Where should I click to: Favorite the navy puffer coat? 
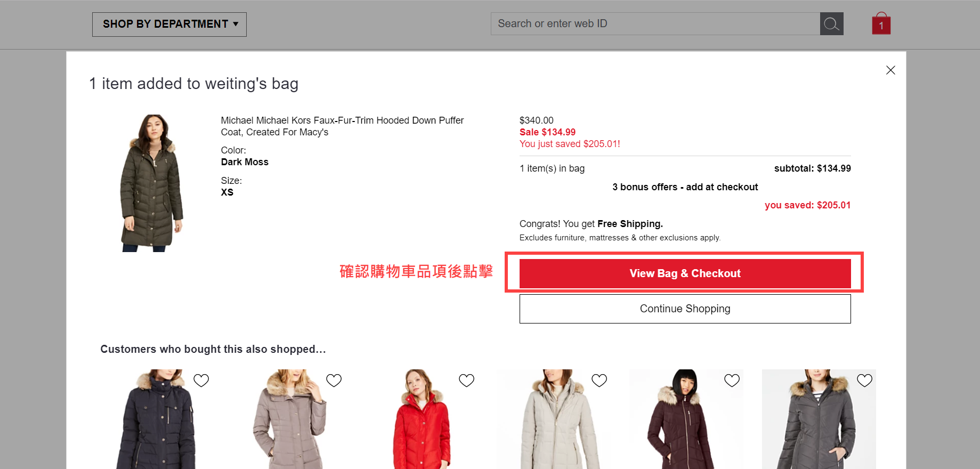tap(201, 381)
